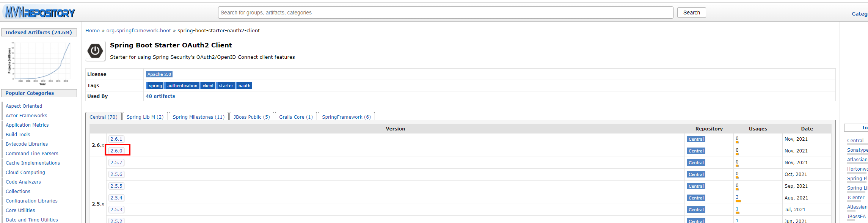Click the Usages column header
The image size is (868, 223).
758,129
